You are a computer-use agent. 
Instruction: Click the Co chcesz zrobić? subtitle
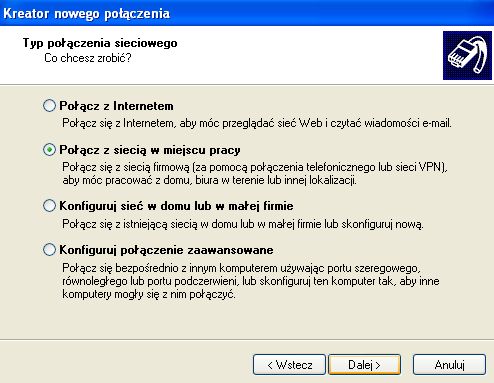(88, 58)
